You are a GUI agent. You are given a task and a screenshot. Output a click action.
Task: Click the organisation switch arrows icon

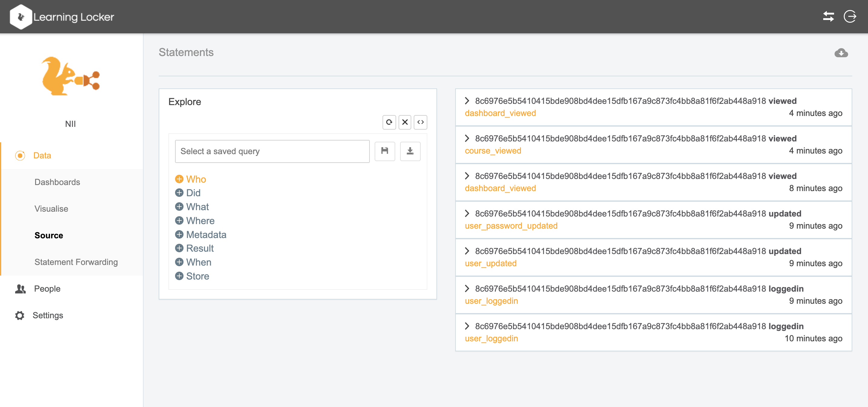pos(828,17)
